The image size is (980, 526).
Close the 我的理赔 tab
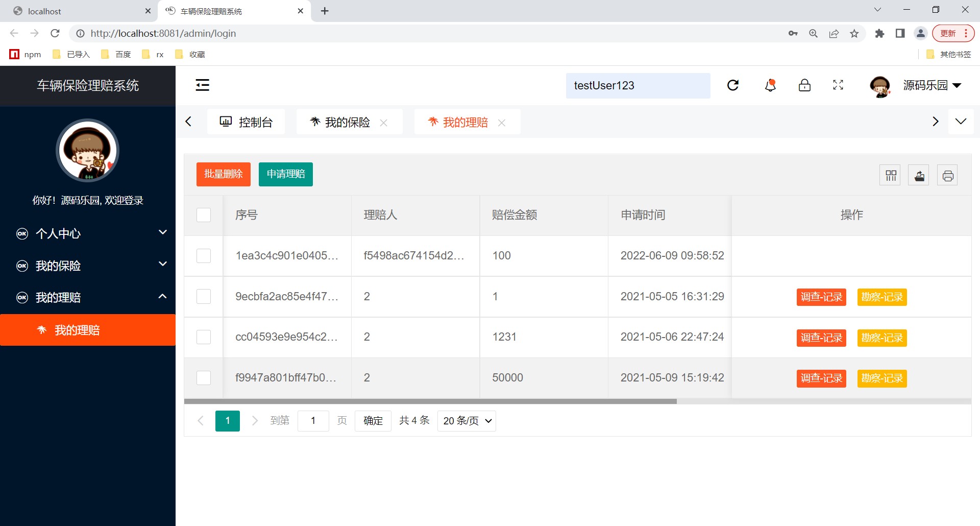[x=502, y=123]
